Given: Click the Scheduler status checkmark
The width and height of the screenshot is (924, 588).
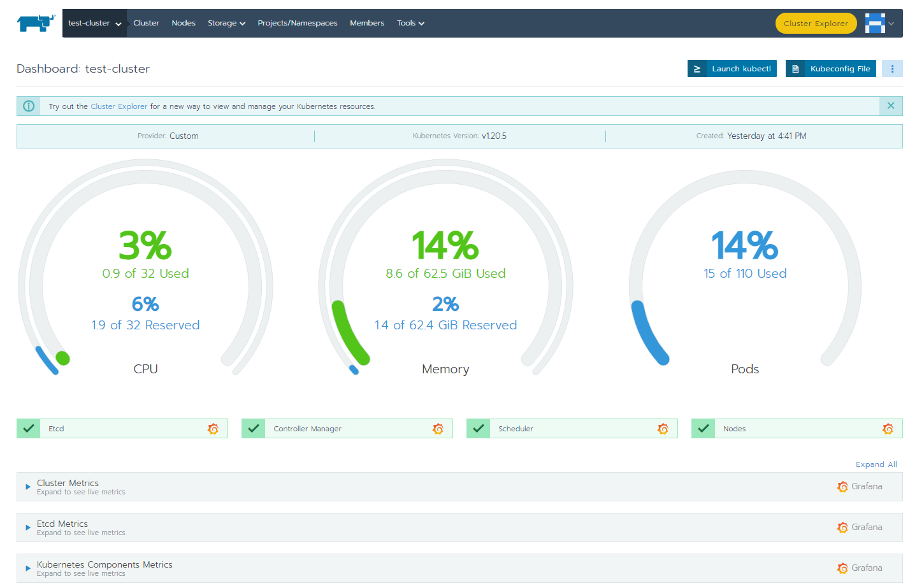Looking at the screenshot, I should click(x=479, y=428).
